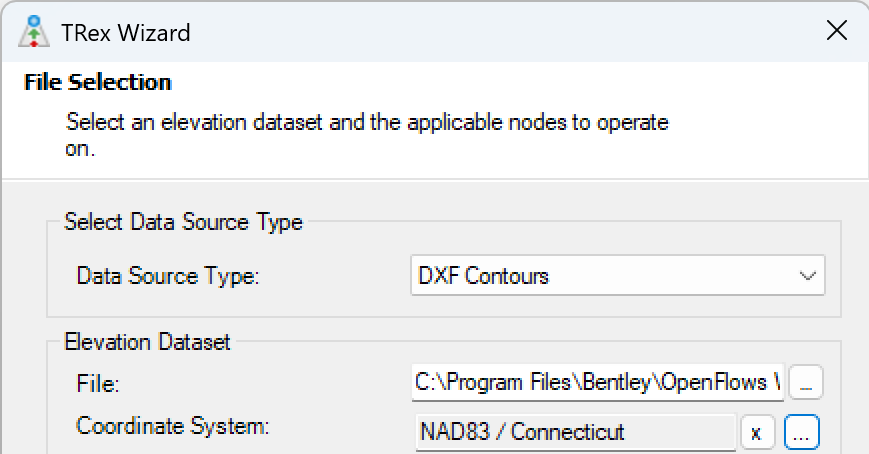Click empty title bar area beside title
869x454 pixels.
499,32
